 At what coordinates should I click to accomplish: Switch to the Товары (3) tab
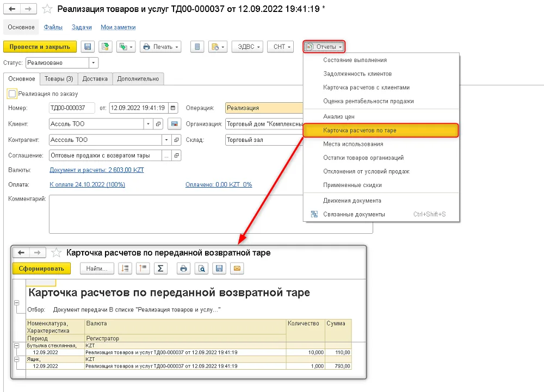(59, 79)
